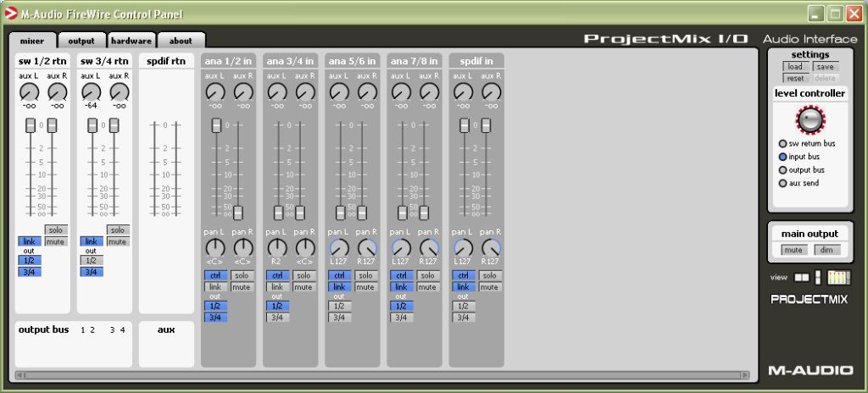Adjust ana 5/6 in pan L knob
Screen dimensions: 868x393
339,247
